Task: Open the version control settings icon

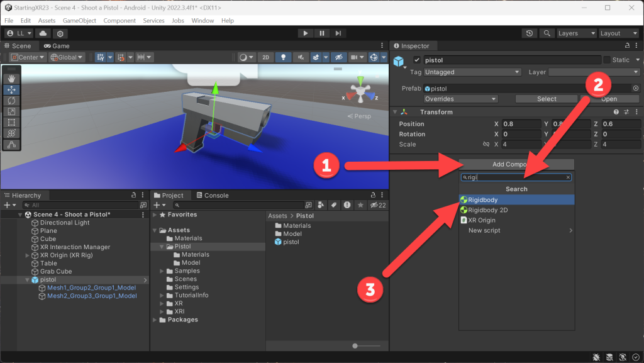Action: coord(60,33)
